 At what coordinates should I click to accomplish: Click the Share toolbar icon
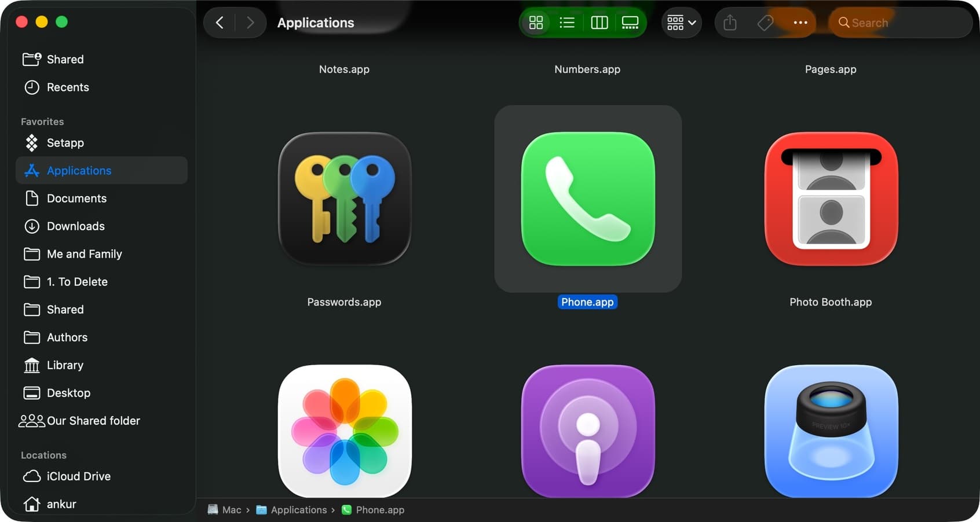[730, 23]
